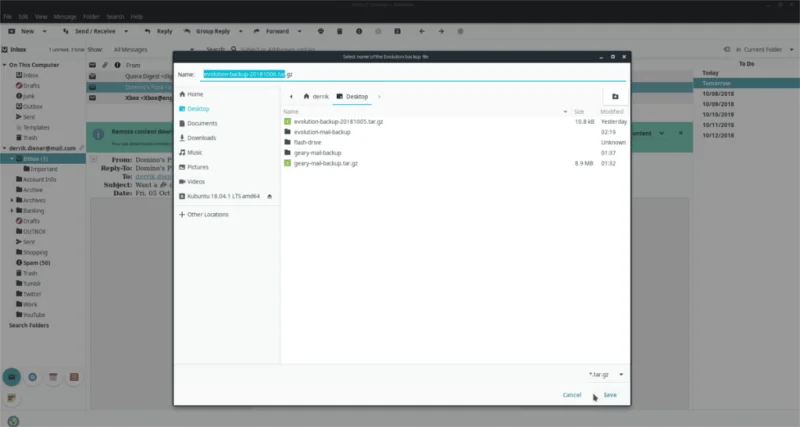Screen dimensions: 800x427
Task: Open the Help menu in Evolution
Action: (136, 16)
